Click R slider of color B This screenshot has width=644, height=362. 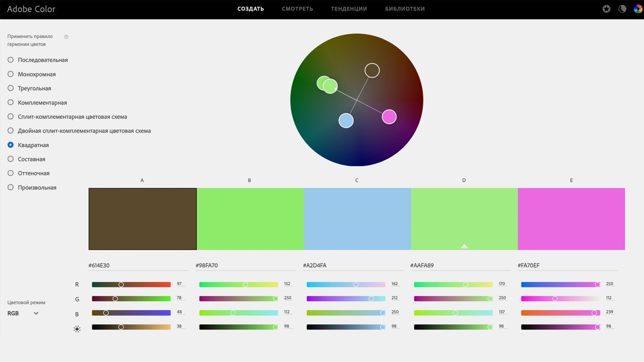point(239,284)
